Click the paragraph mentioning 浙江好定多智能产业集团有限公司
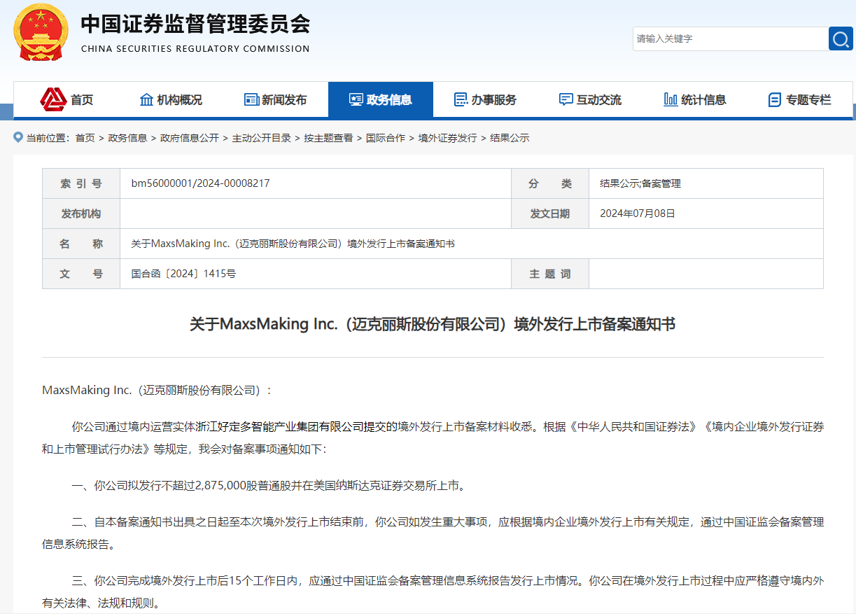The height and width of the screenshot is (616, 856). click(x=433, y=437)
